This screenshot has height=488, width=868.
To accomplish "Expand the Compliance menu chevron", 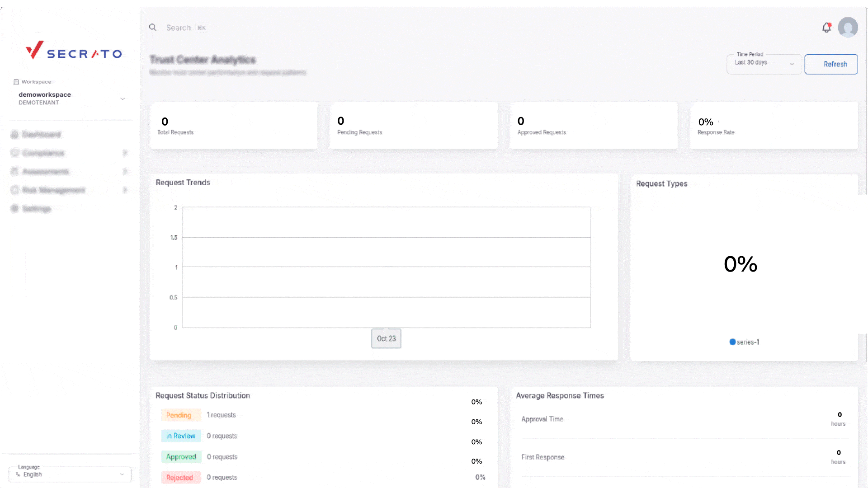I will click(125, 153).
